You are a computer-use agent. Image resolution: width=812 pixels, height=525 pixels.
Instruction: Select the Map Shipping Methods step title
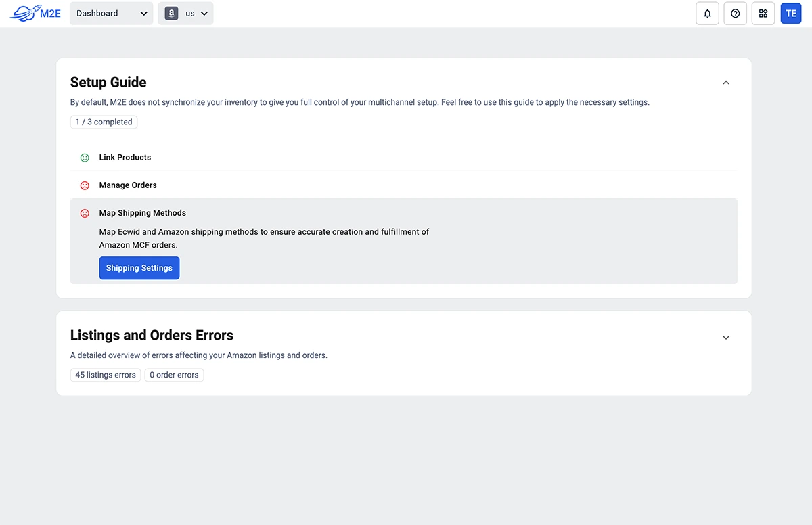coord(142,213)
